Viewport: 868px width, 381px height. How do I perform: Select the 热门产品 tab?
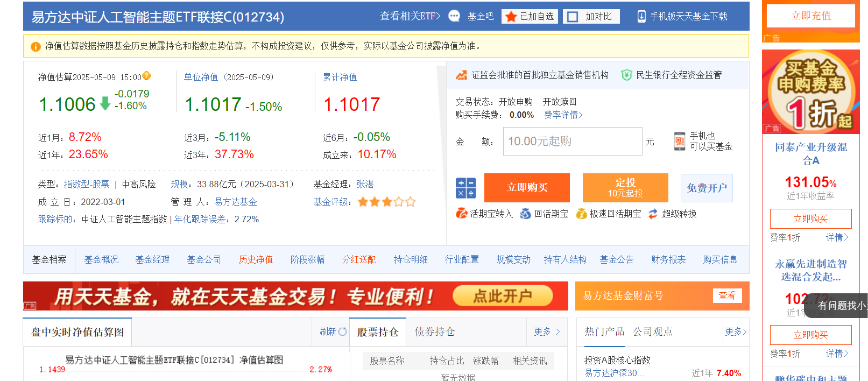[604, 331]
